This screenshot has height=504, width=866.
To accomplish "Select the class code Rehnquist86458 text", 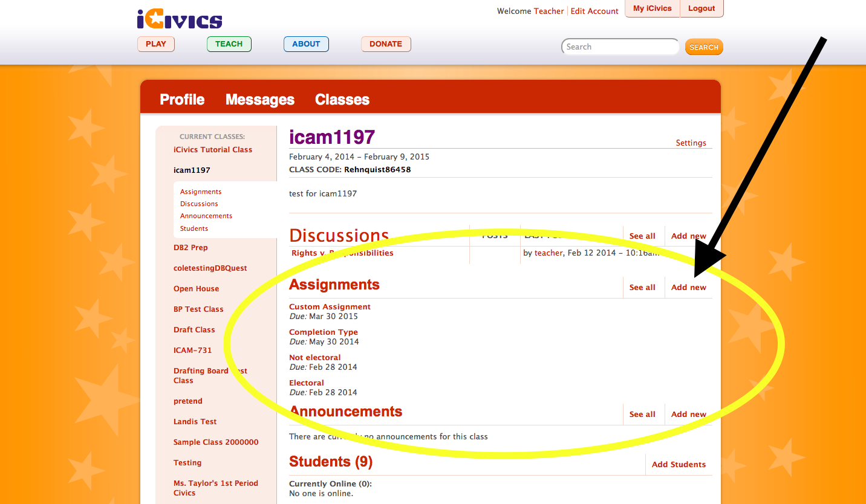I will click(x=377, y=170).
